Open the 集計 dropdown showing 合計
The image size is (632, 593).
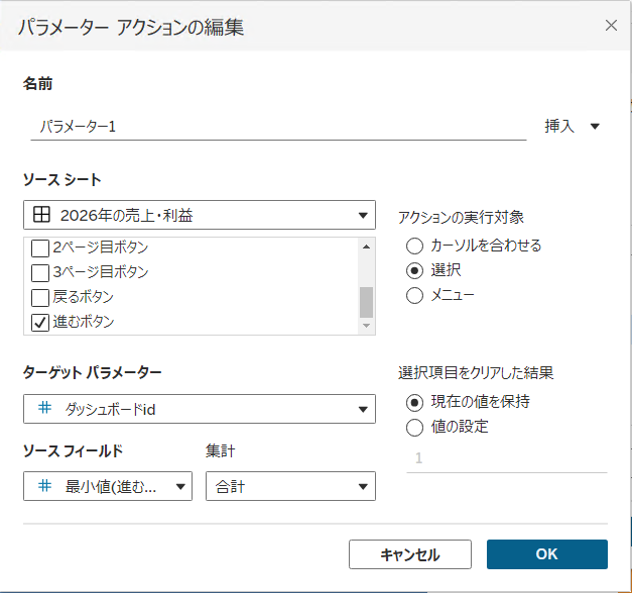click(x=291, y=486)
